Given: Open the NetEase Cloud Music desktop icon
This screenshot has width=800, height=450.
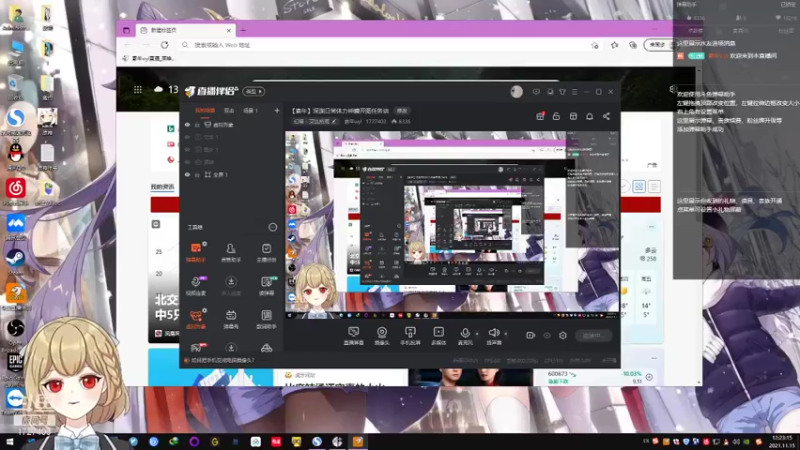Looking at the screenshot, I should (x=16, y=191).
